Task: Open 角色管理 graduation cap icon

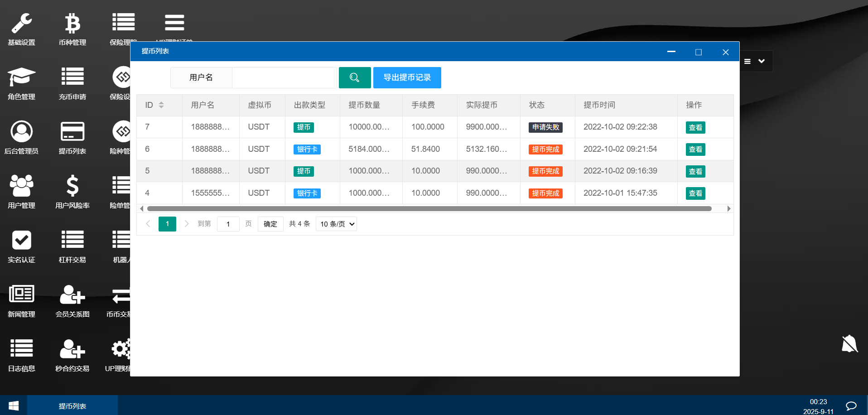Action: pyautogui.click(x=21, y=78)
